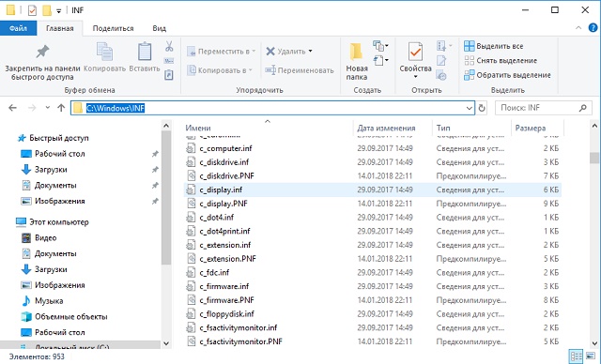Select Быстрый доступ in navigation pane
Screen dimensions: 601x364
[58, 138]
